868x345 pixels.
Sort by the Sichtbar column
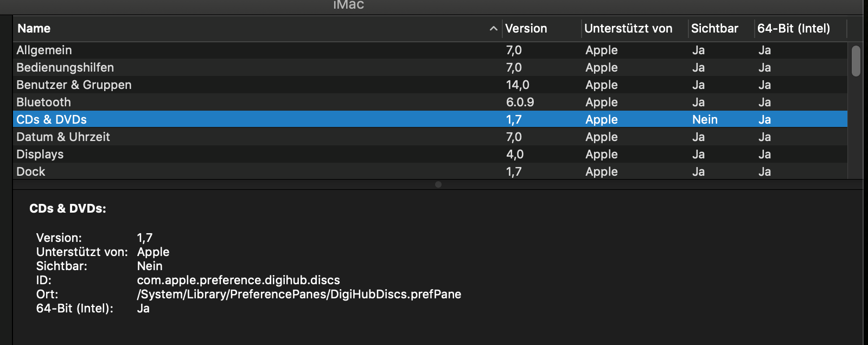[x=714, y=29]
